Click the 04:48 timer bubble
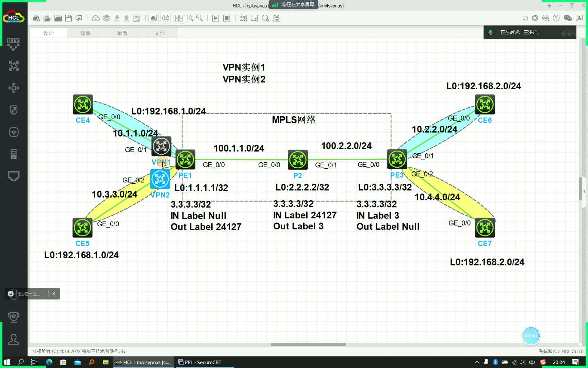Image resolution: width=588 pixels, height=368 pixels. (x=531, y=336)
